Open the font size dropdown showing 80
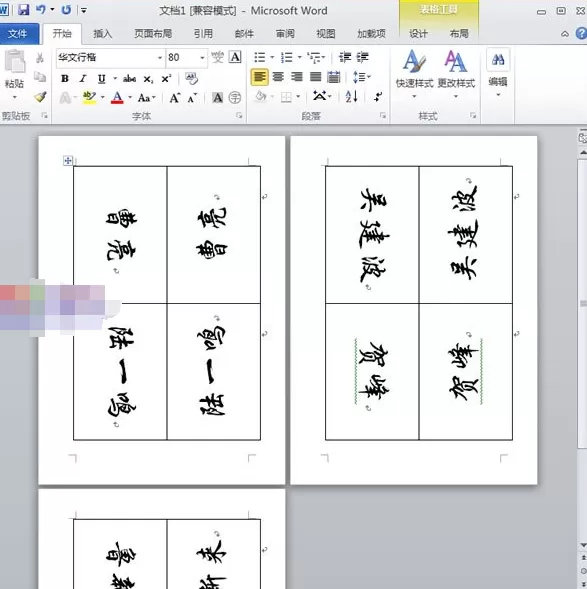This screenshot has height=589, width=587. click(202, 57)
